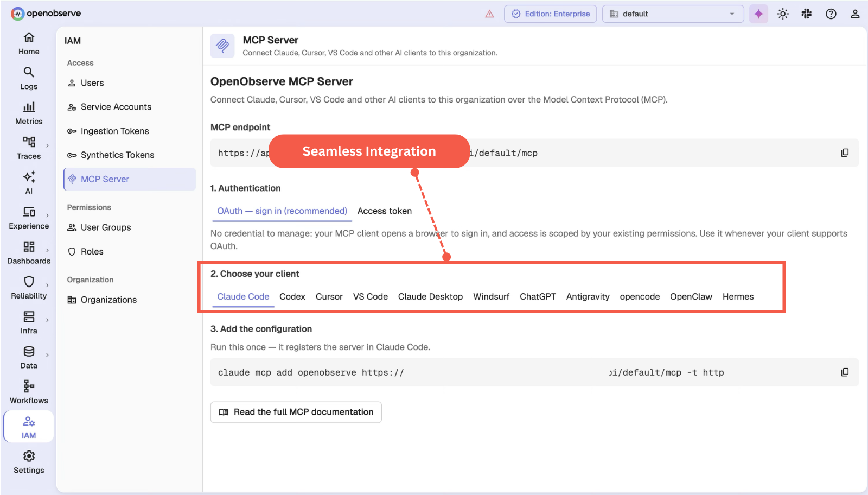Select the VS Code client tab
The height and width of the screenshot is (495, 868).
point(371,297)
